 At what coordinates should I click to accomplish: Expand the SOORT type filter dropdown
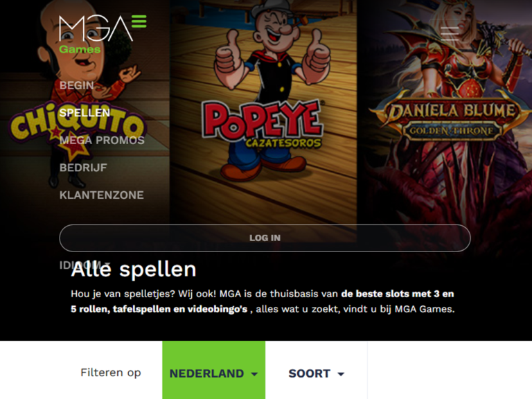coord(316,373)
